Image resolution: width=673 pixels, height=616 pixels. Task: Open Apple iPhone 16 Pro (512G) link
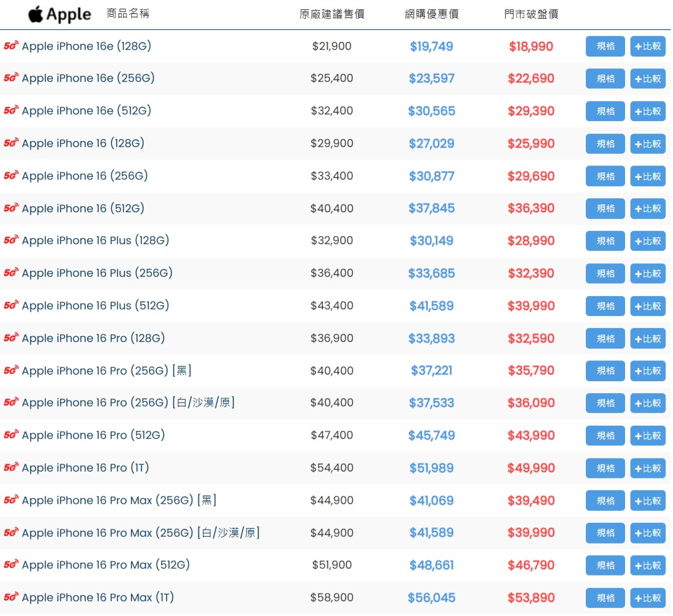coord(93,435)
